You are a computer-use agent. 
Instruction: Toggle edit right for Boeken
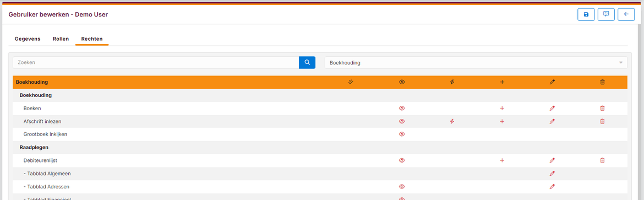point(552,108)
